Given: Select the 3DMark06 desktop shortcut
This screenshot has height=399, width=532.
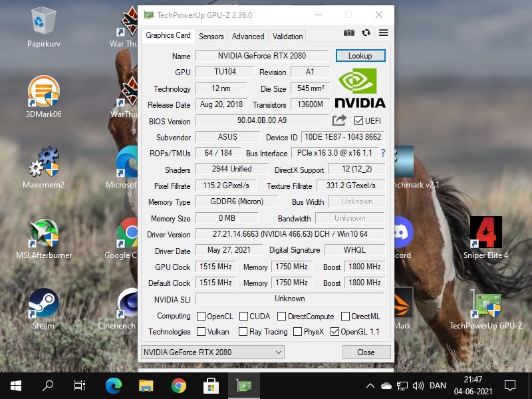Looking at the screenshot, I should (x=44, y=97).
